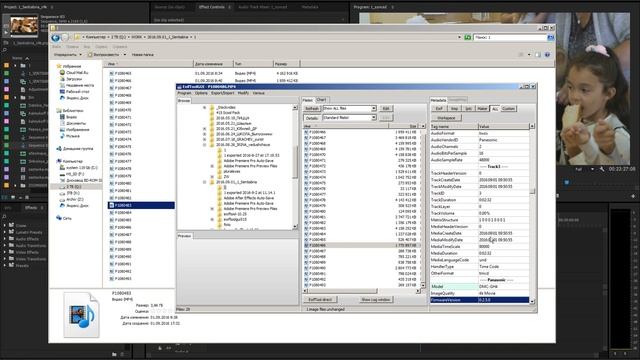This screenshot has height=360, width=640.
Task: Select the Model metadata row
Action: coord(480,287)
